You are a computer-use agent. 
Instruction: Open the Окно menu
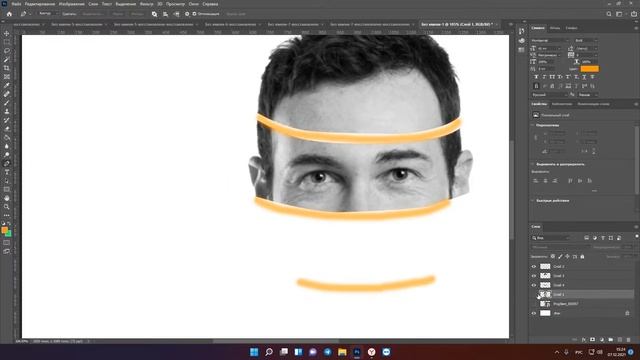click(x=193, y=4)
